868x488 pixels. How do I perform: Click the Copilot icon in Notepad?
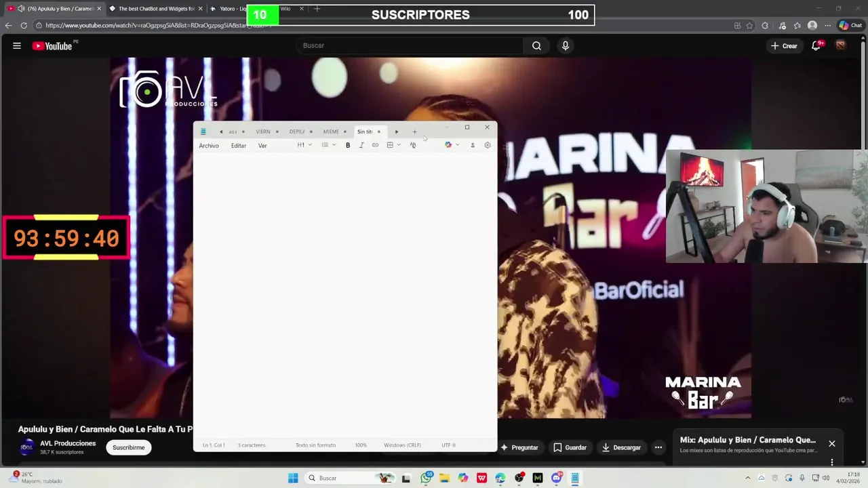coord(448,145)
